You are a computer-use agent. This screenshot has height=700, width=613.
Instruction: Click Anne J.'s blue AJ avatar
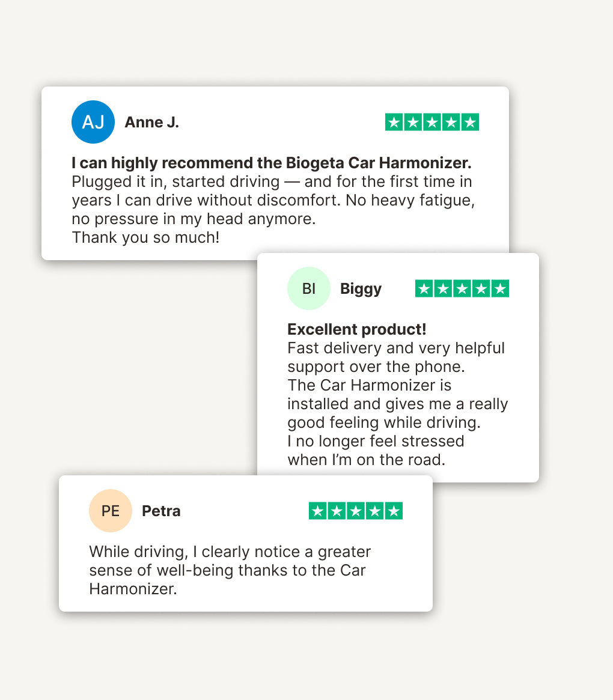click(x=93, y=122)
